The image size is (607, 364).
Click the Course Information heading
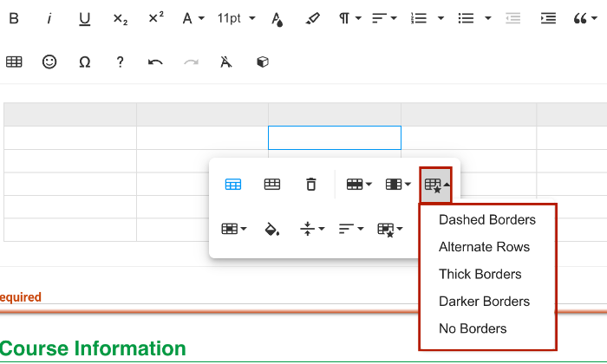(x=93, y=348)
